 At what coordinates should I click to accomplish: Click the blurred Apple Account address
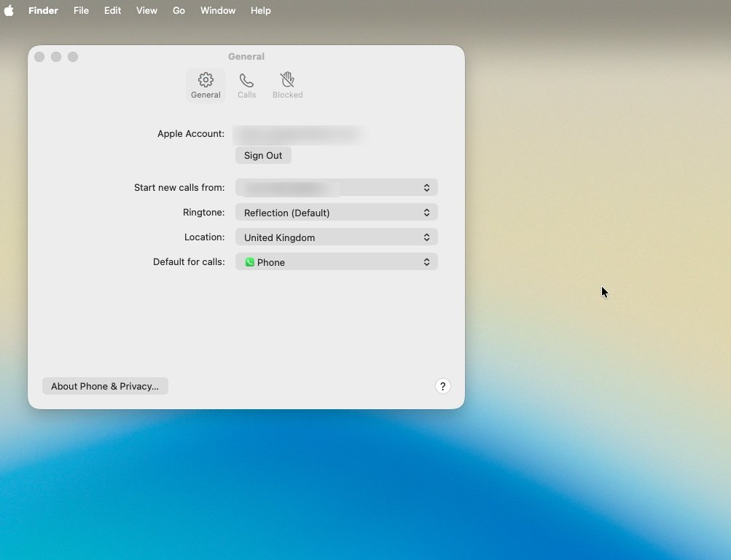pos(297,134)
